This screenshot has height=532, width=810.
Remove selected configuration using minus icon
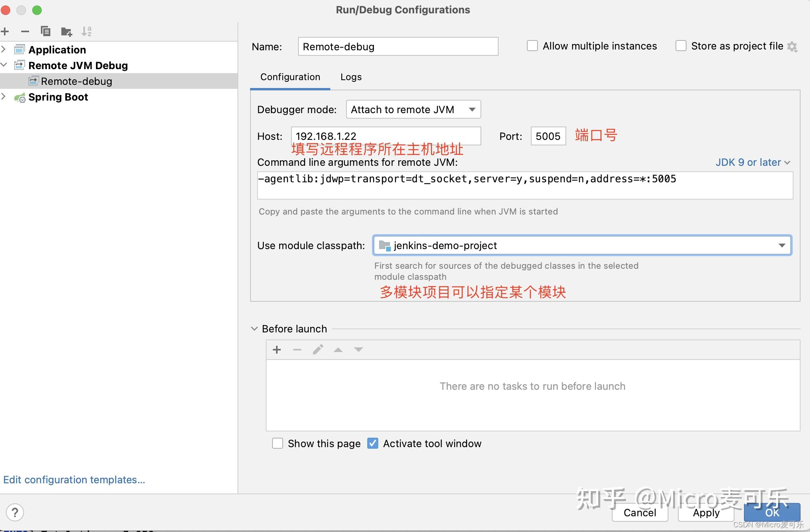[25, 31]
